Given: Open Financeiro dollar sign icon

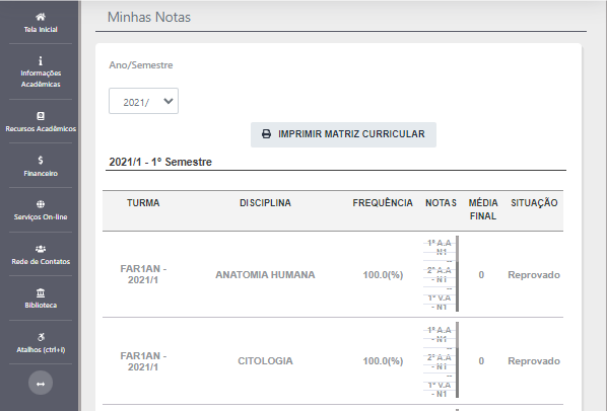Looking at the screenshot, I should coord(40,160).
